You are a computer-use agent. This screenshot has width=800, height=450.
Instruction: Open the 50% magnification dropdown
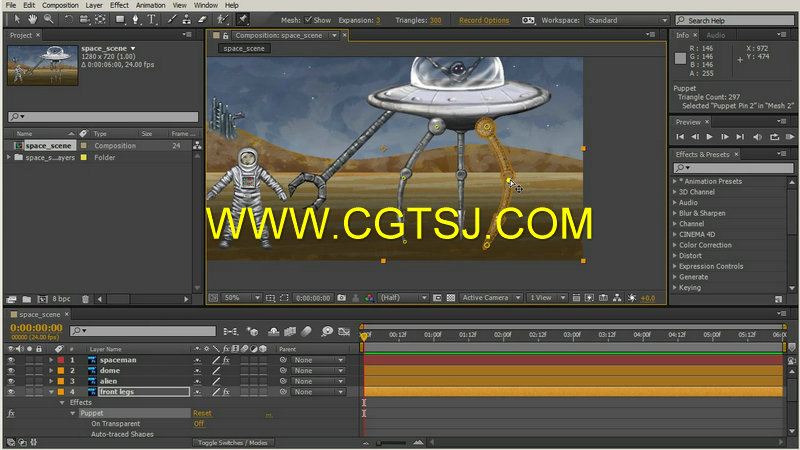click(x=242, y=298)
